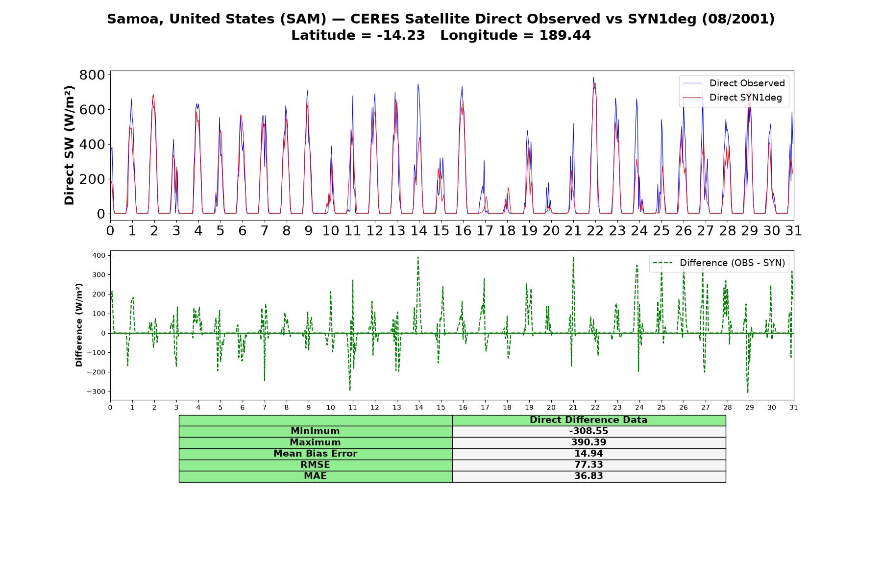Screen dimensions: 882x588
Task: Select the Minimum row label in table
Action: coord(316,431)
